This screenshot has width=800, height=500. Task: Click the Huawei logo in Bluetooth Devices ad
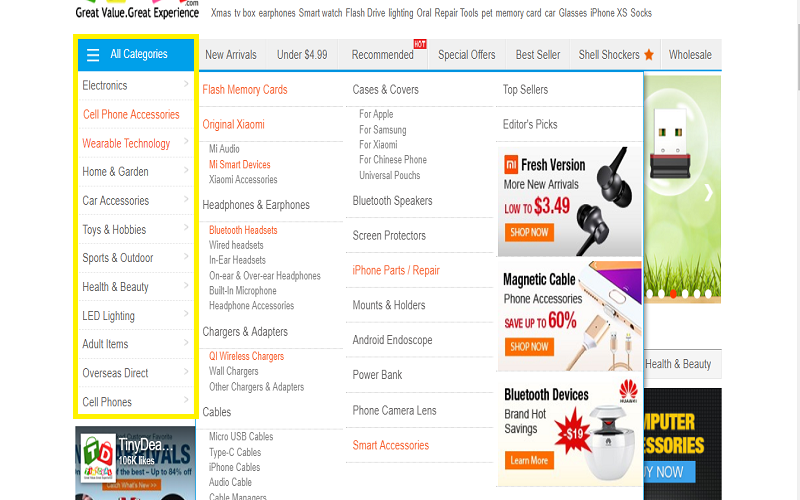(628, 391)
